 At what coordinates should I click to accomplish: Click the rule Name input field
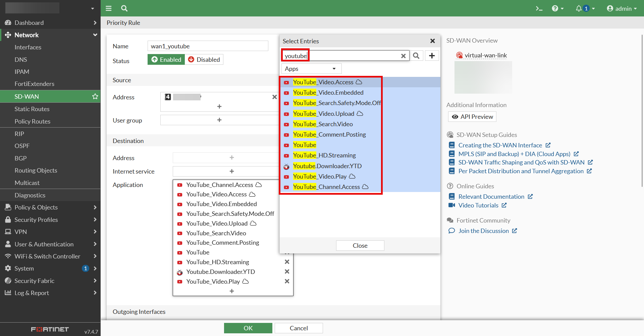[208, 46]
